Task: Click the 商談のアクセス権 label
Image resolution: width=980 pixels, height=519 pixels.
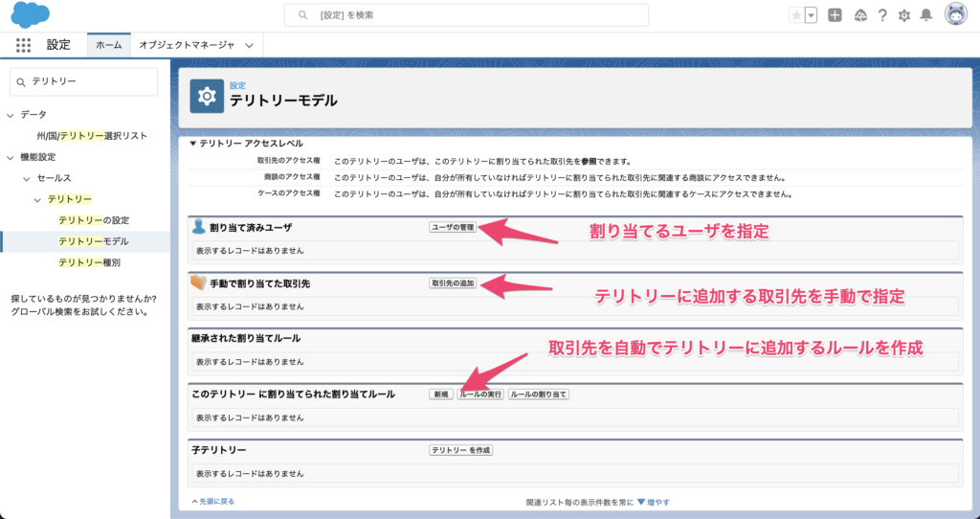Action: (292, 177)
